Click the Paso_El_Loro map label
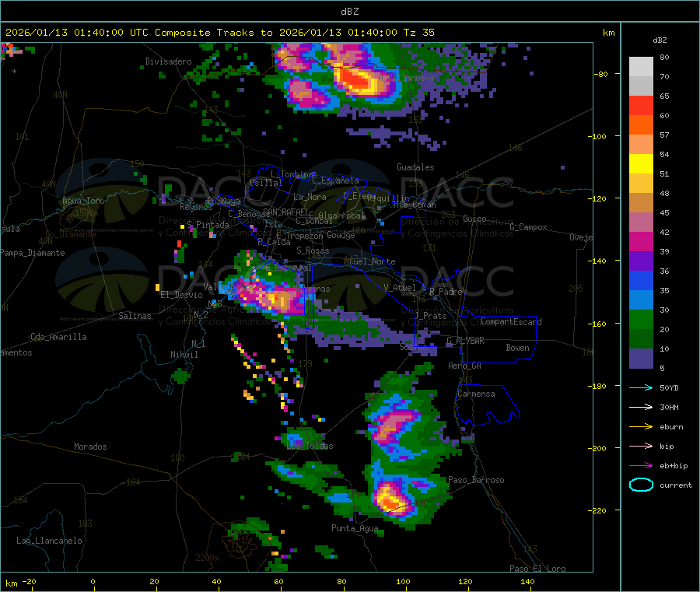 (x=537, y=569)
